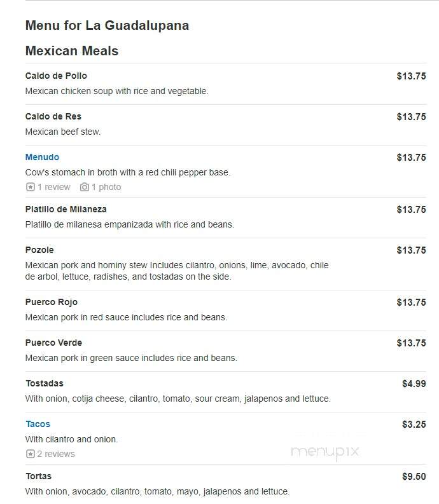Open the Menudo item link
The width and height of the screenshot is (439, 504).
[x=42, y=157]
